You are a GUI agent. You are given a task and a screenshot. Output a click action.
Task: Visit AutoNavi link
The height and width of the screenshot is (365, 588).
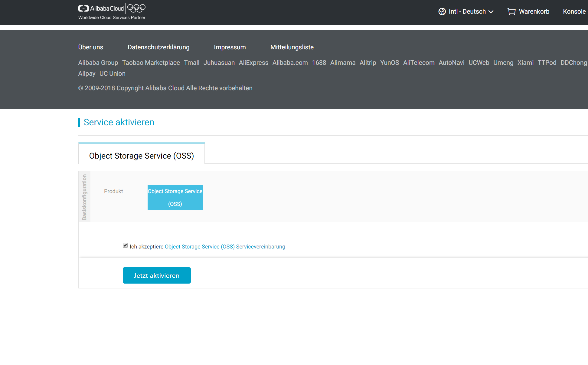[452, 63]
